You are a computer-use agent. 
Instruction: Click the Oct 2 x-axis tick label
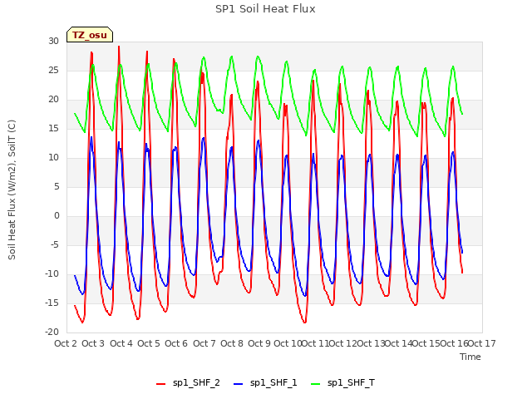coord(66,343)
